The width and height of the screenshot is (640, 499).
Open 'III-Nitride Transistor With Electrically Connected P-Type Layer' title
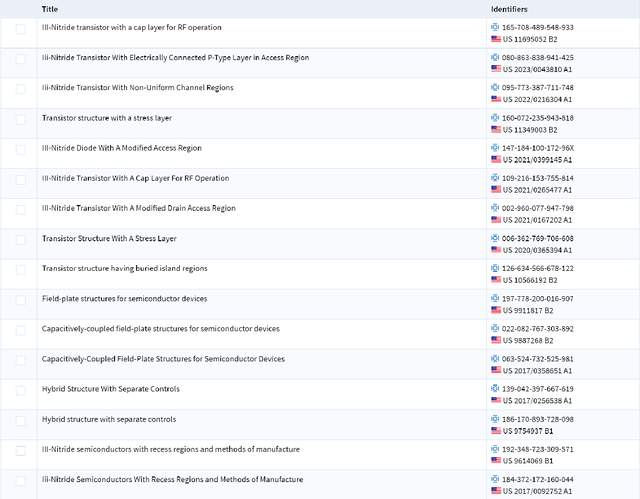pos(175,58)
